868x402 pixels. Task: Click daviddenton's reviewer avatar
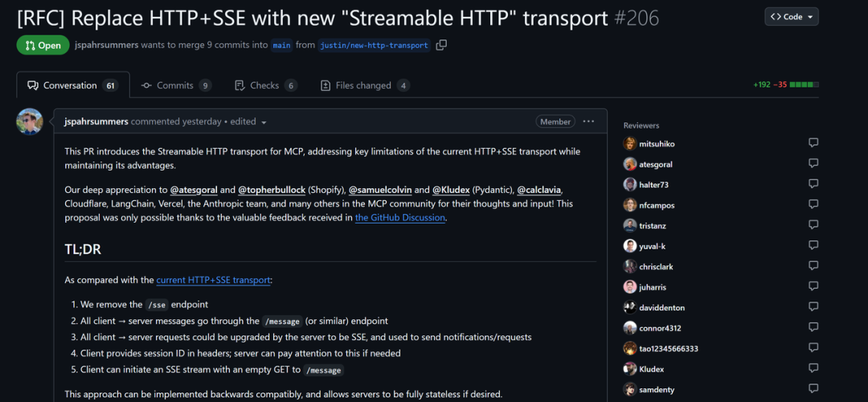630,307
